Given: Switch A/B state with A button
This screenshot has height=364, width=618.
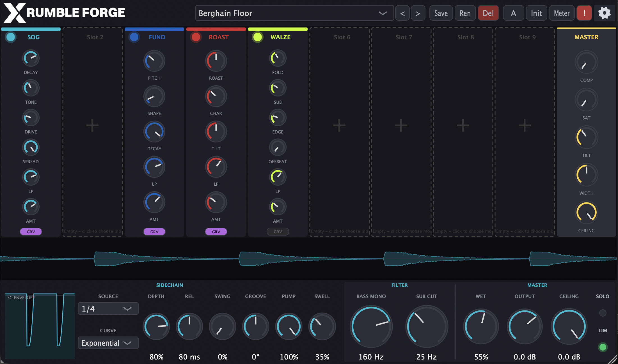Looking at the screenshot, I should 513,13.
